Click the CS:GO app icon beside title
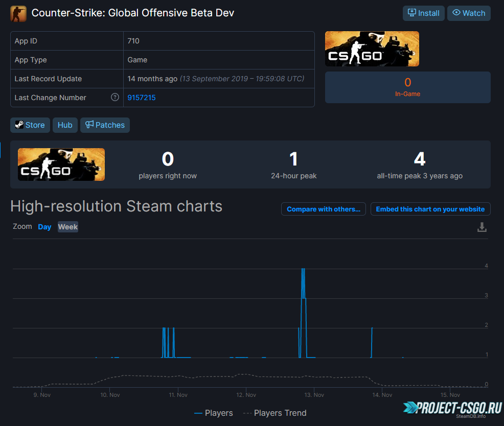 point(18,13)
